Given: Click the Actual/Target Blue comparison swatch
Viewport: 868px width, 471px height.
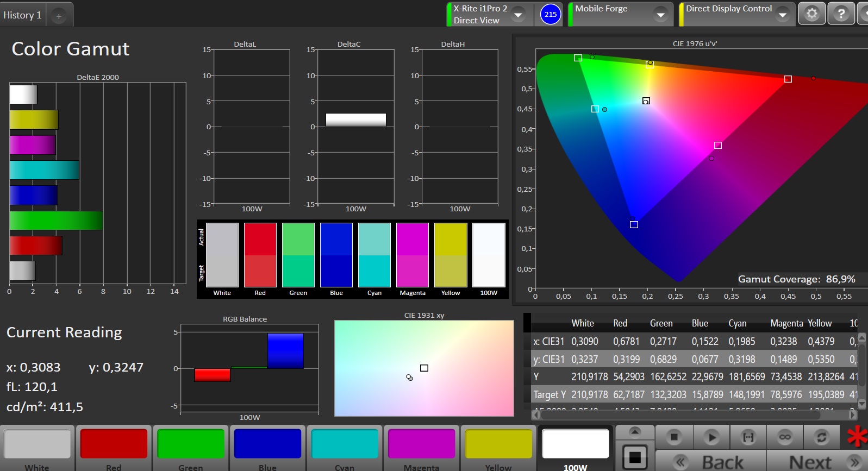Looking at the screenshot, I should 336,255.
